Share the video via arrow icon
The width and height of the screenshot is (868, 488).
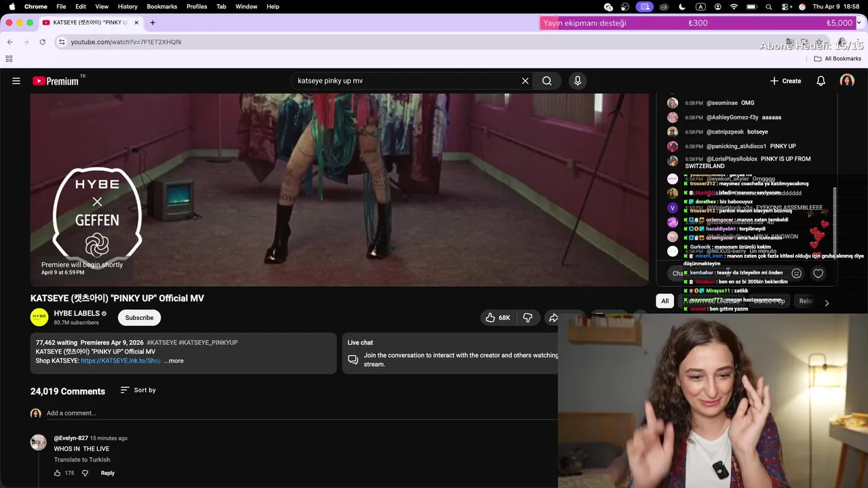click(554, 317)
